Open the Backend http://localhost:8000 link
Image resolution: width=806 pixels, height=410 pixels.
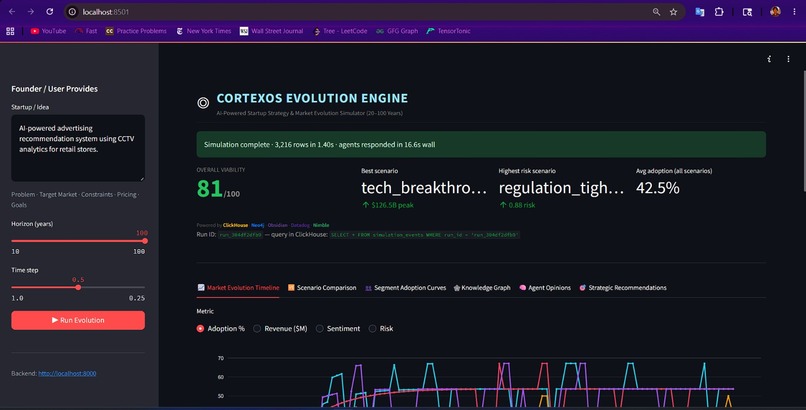click(x=67, y=374)
